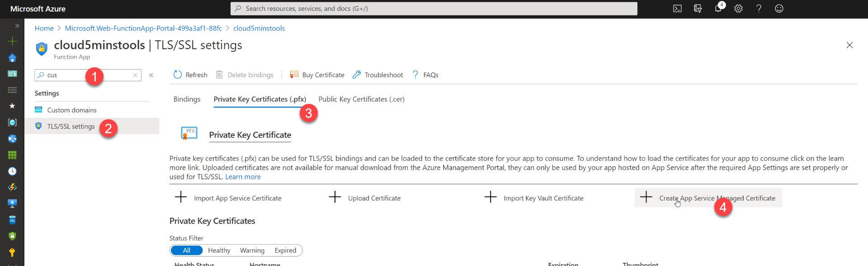Click the Private Key Certificate heading link
Screen dimensions: 868x266
250,135
